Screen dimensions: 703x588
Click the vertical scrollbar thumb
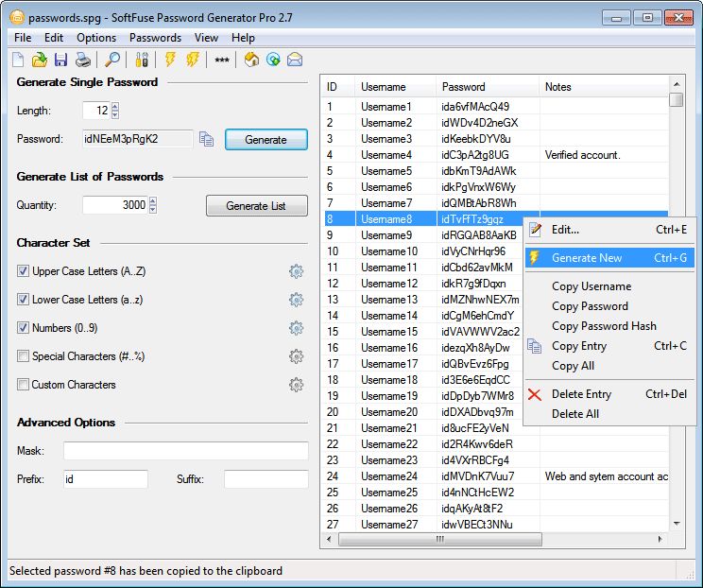coord(677,99)
